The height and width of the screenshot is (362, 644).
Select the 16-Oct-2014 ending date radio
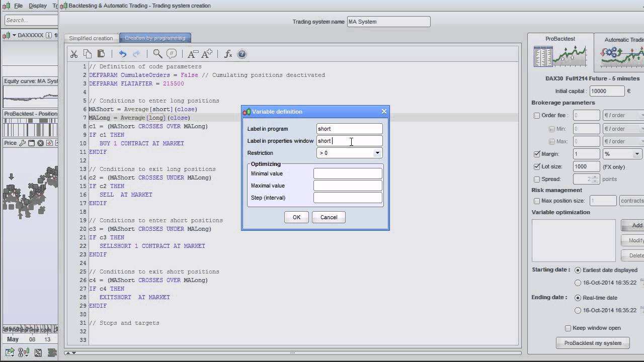click(x=578, y=310)
